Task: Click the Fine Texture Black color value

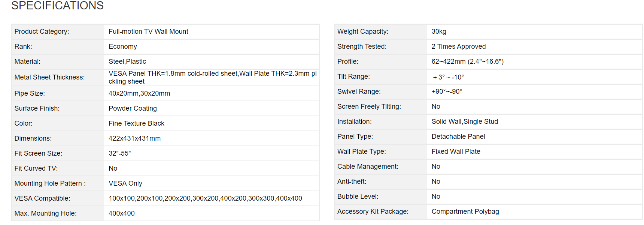Action: [x=136, y=123]
